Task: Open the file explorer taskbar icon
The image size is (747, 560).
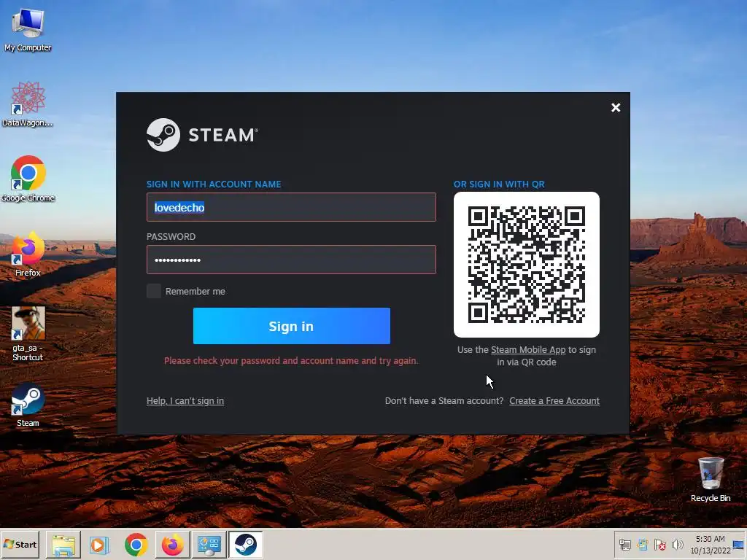Action: coord(63,544)
